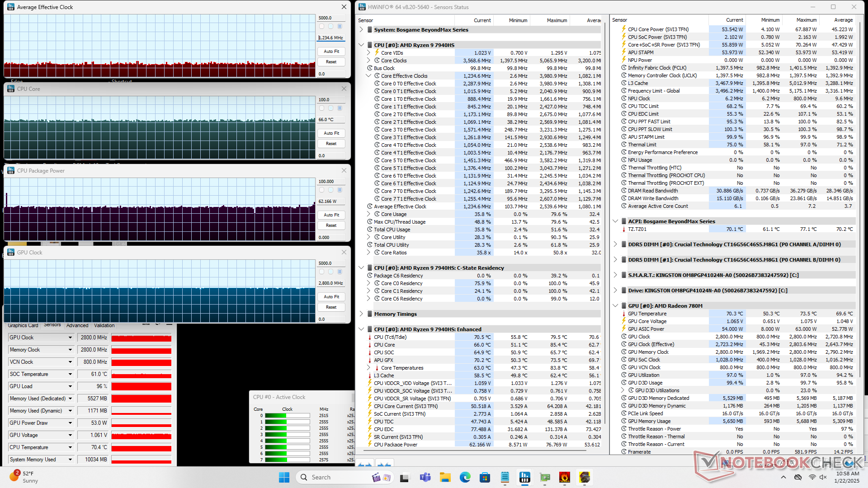This screenshot has width=868, height=488.
Task: Open SOC Temperature dropdown in GPU-Z
Action: [x=70, y=374]
